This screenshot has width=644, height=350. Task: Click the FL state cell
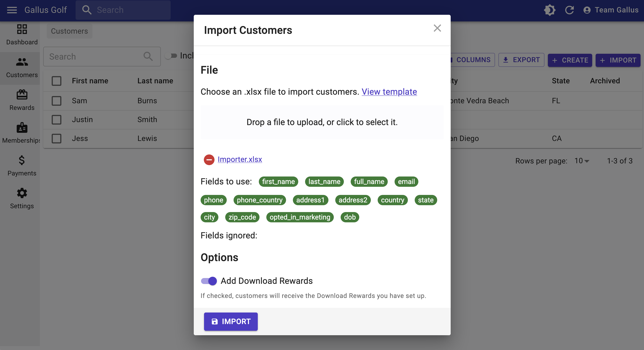[556, 101]
